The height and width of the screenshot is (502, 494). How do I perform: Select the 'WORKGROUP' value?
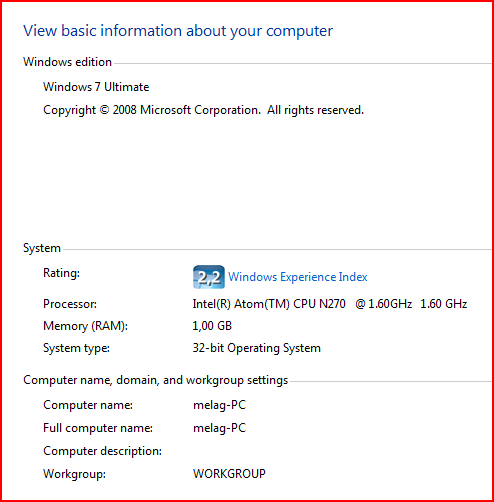[x=229, y=474]
